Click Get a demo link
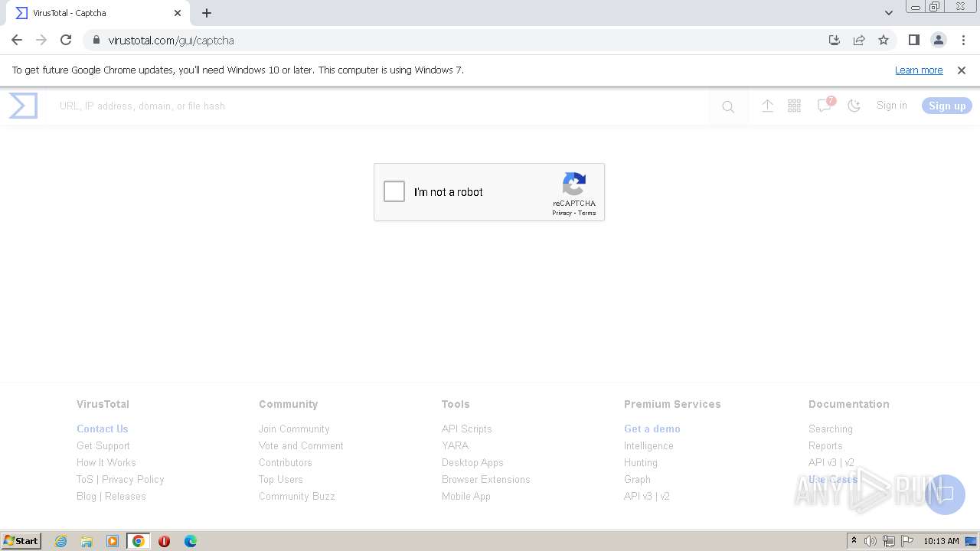 click(652, 429)
